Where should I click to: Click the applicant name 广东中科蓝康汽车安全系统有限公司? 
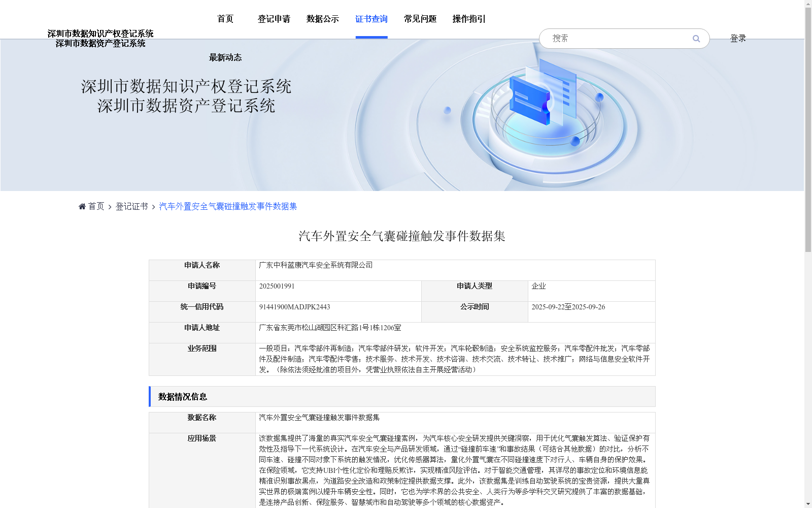point(316,265)
